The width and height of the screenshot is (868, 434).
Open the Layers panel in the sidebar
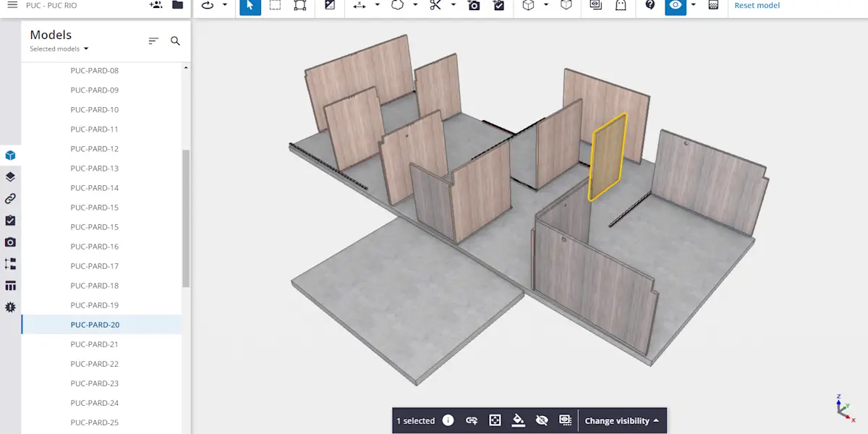10,177
